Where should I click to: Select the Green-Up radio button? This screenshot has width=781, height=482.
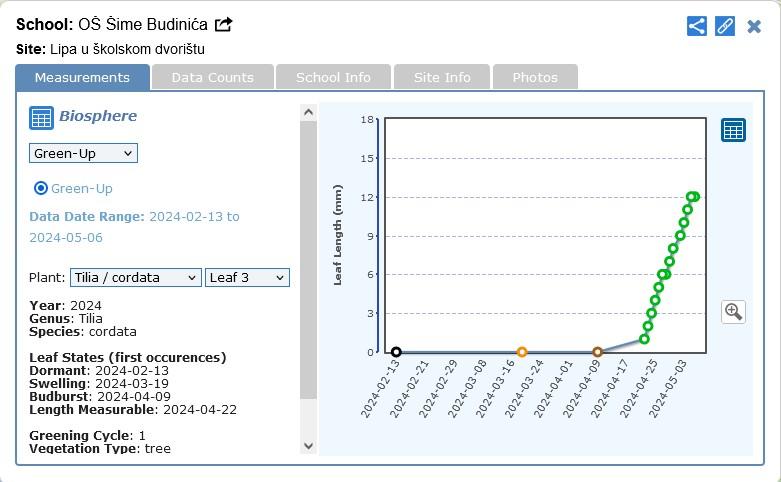(41, 188)
